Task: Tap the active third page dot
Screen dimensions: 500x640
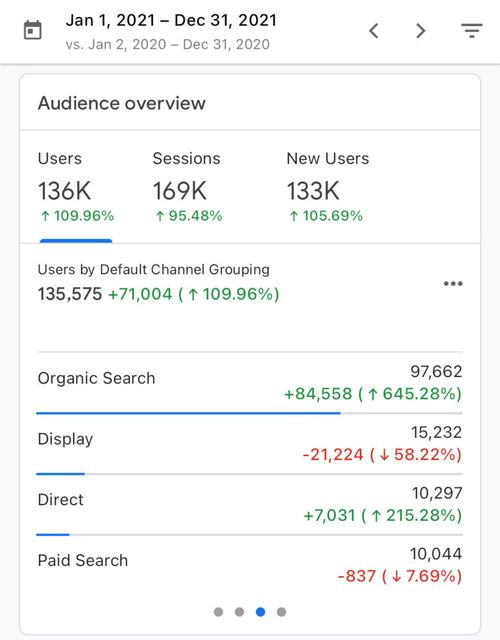Action: (260, 611)
